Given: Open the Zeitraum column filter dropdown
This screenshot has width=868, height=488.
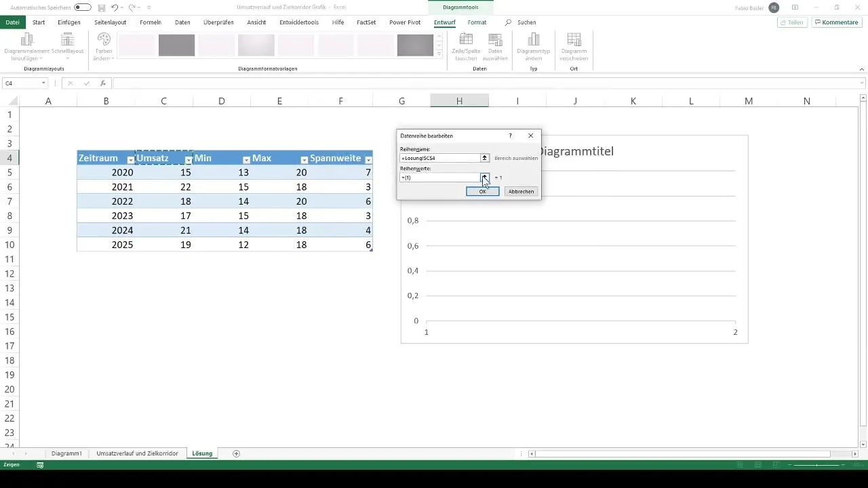Looking at the screenshot, I should point(131,160).
